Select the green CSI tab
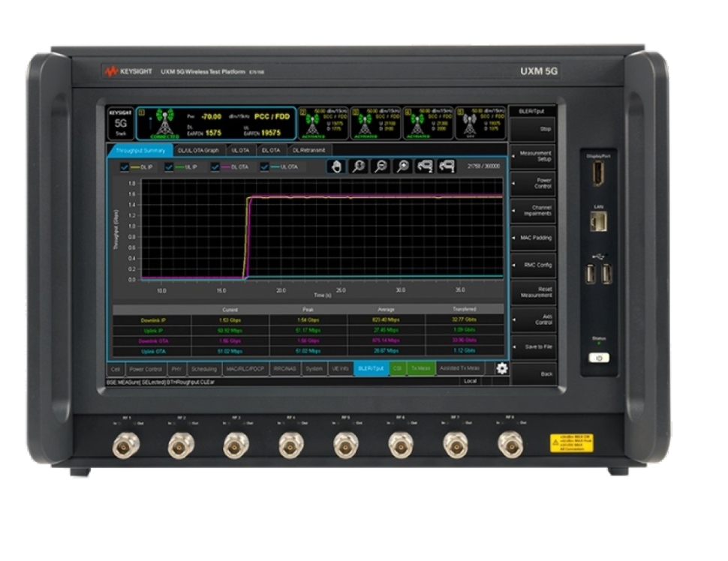Viewport: 728px width, 561px height. (x=398, y=368)
